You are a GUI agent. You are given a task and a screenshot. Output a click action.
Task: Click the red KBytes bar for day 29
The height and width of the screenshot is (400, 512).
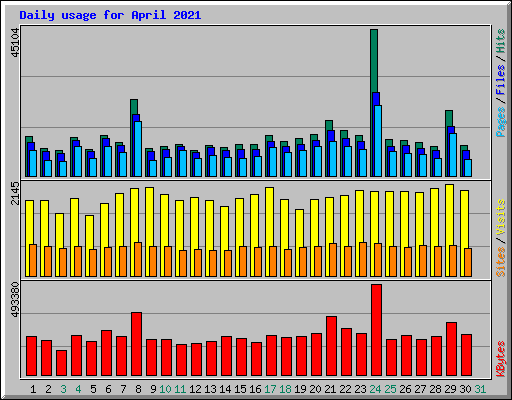(x=452, y=349)
